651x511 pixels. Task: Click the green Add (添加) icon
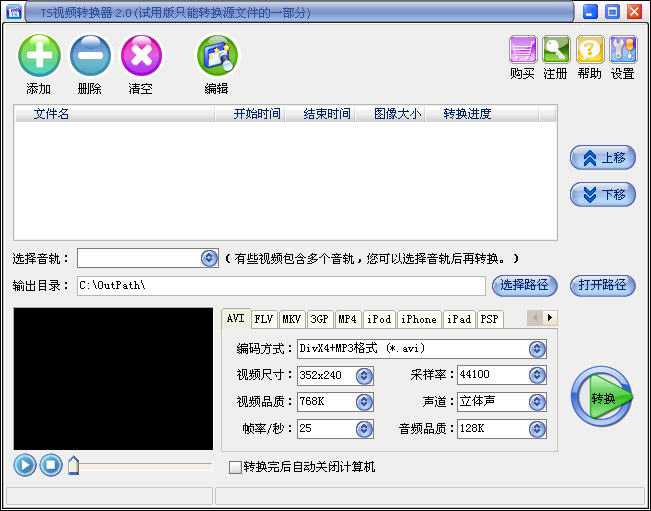(39, 56)
